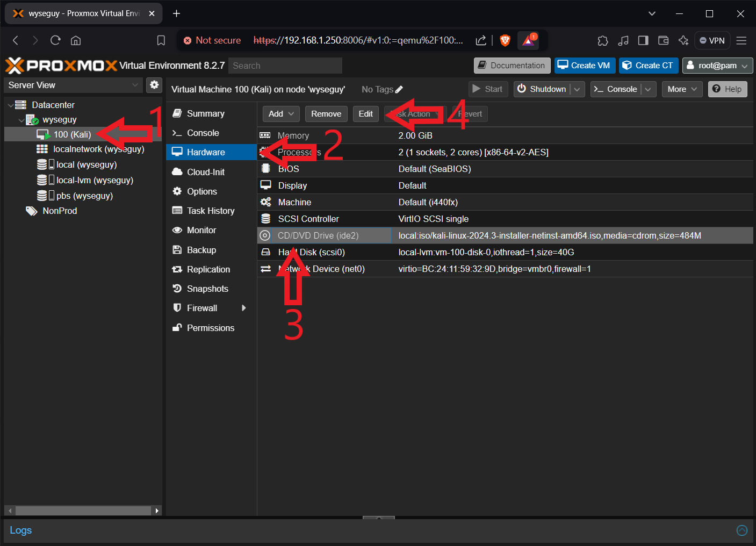The image size is (756, 546).
Task: Collapse the Datacenter tree node
Action: pyautogui.click(x=11, y=105)
